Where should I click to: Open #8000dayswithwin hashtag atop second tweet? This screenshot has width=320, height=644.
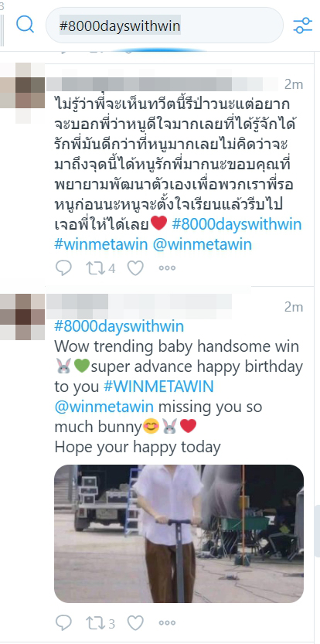[x=119, y=326]
